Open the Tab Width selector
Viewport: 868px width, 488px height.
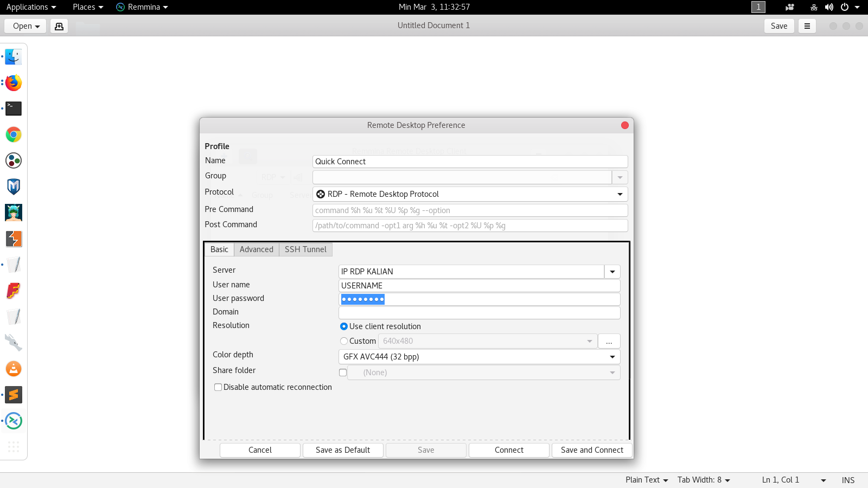(x=704, y=480)
